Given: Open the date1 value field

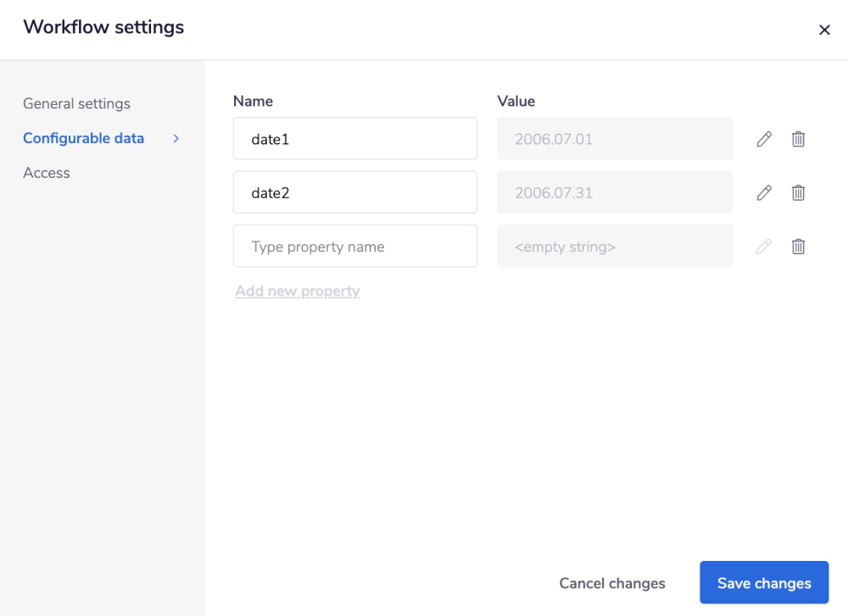Looking at the screenshot, I should coord(615,138).
